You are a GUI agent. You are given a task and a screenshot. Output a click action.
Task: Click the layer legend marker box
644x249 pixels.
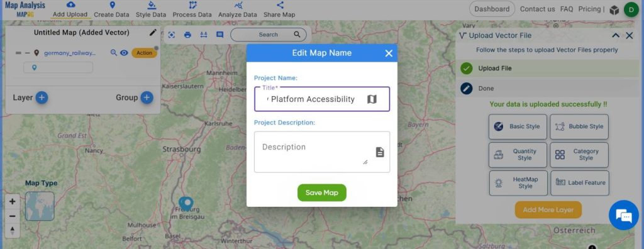(58, 67)
